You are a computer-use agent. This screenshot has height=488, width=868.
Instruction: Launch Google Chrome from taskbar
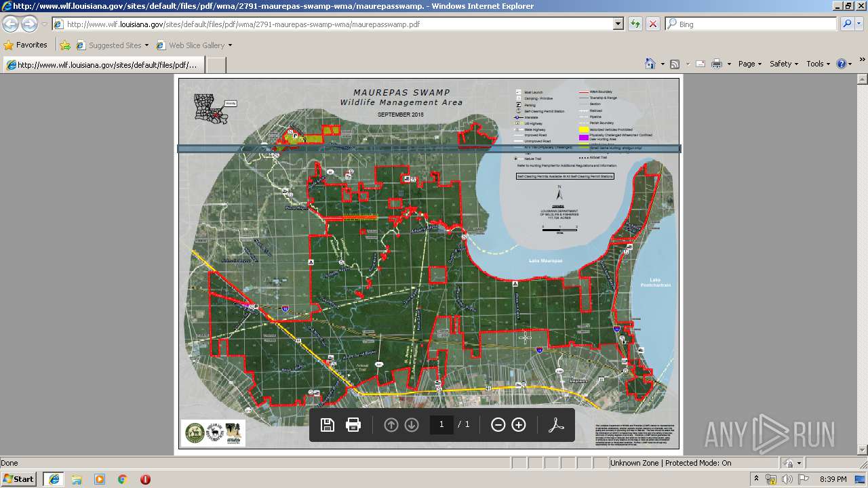[122, 479]
